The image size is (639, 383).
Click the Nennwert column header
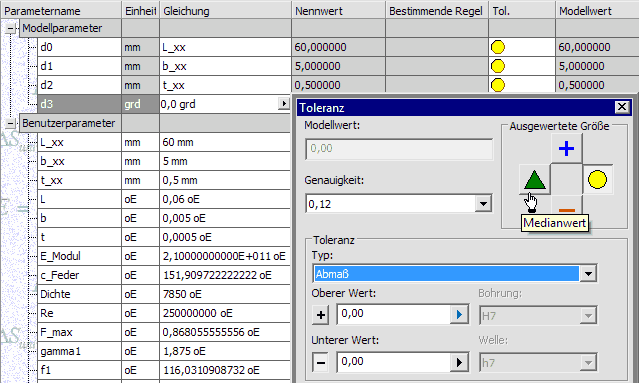click(338, 10)
